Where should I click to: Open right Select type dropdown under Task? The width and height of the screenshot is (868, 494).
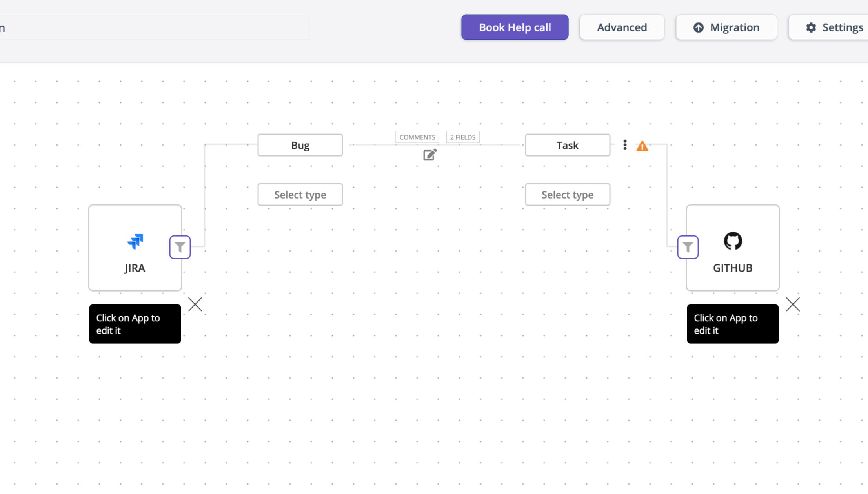tap(567, 195)
